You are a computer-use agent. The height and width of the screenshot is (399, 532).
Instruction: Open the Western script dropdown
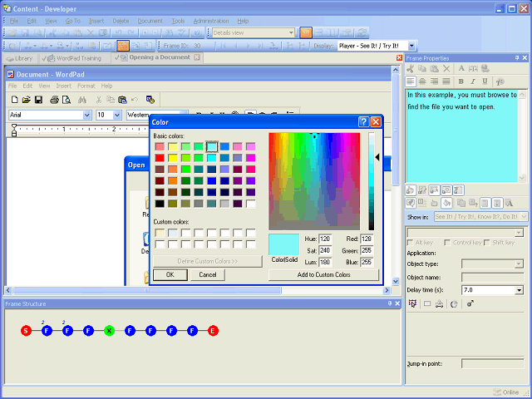(184, 113)
